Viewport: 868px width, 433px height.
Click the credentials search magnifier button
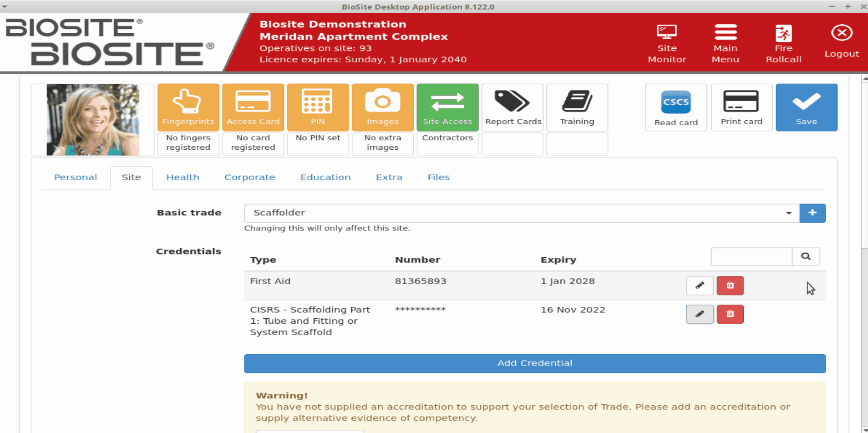pyautogui.click(x=806, y=256)
